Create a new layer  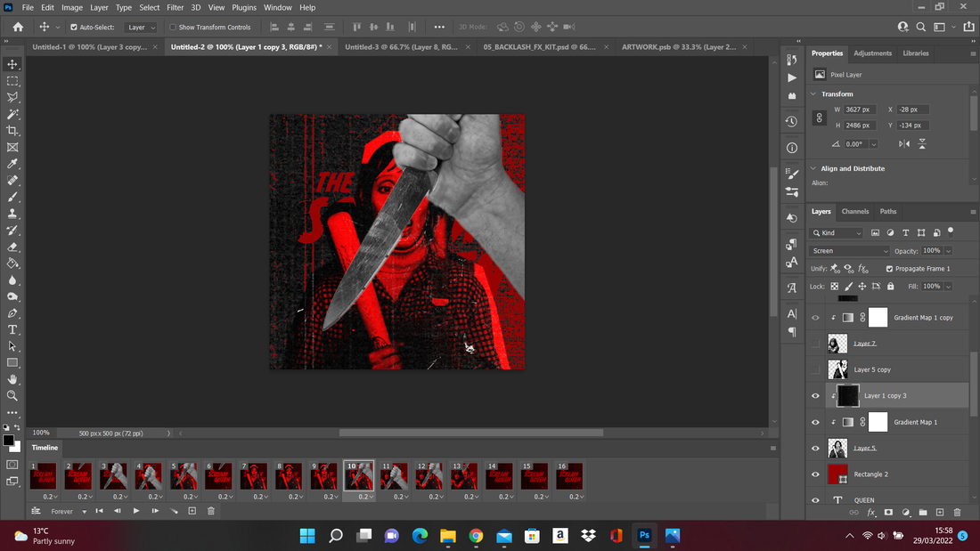pos(940,512)
